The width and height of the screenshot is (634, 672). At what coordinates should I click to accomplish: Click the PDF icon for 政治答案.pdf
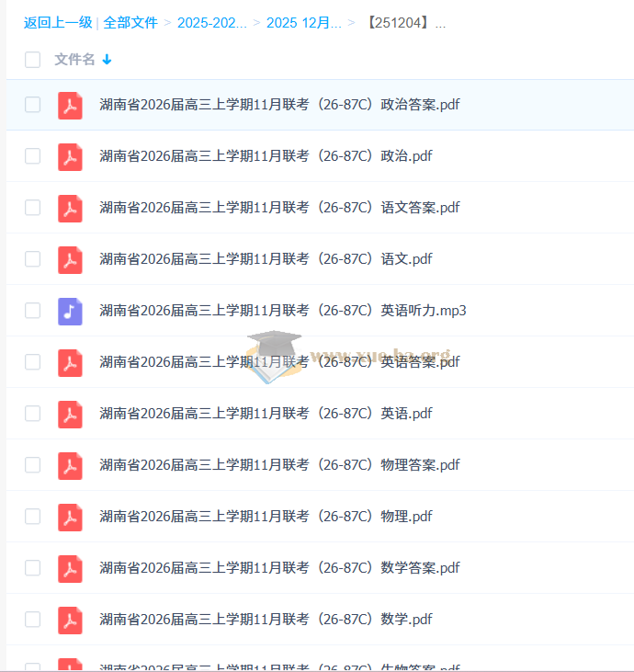[70, 105]
